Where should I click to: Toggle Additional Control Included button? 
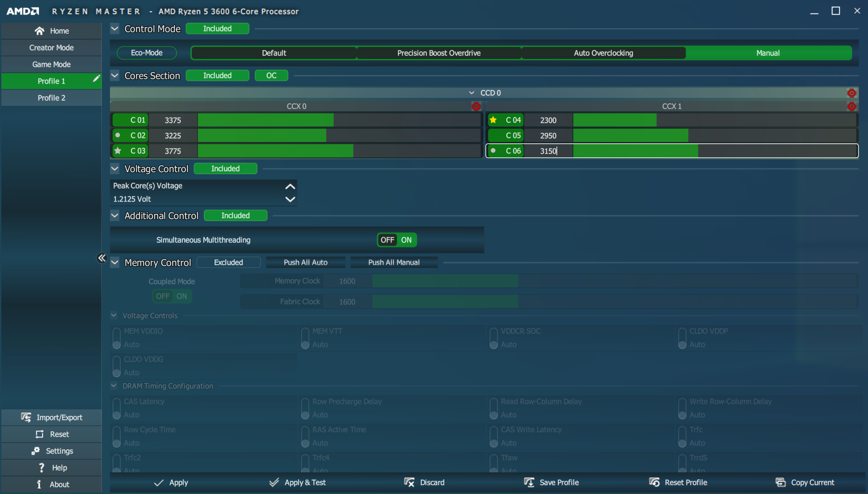click(x=236, y=215)
